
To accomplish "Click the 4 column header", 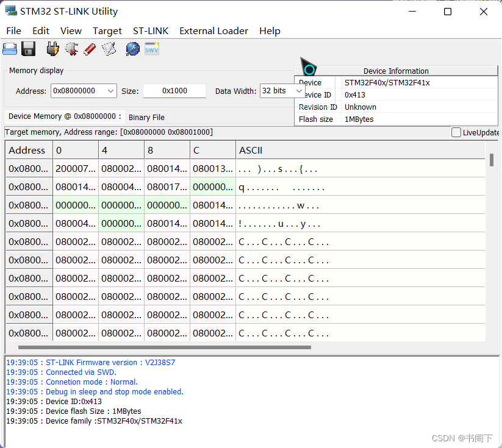I will pyautogui.click(x=121, y=150).
